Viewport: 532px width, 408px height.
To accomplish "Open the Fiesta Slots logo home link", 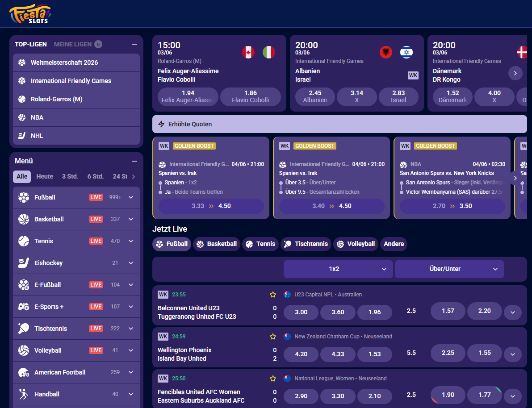I will pos(30,14).
